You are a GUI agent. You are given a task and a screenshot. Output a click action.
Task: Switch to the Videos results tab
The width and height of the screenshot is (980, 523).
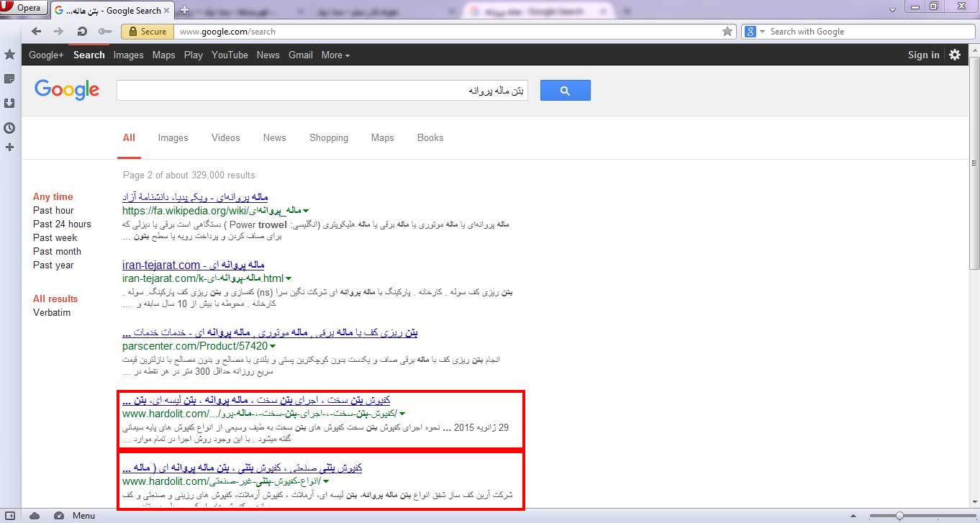[x=226, y=137]
